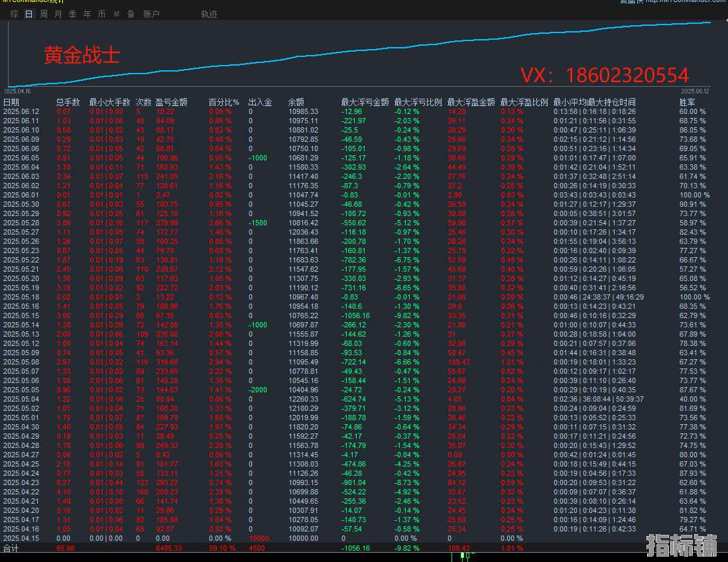Switch to the 账户 account tab
Image resolution: width=728 pixels, height=562 pixels.
pyautogui.click(x=151, y=14)
